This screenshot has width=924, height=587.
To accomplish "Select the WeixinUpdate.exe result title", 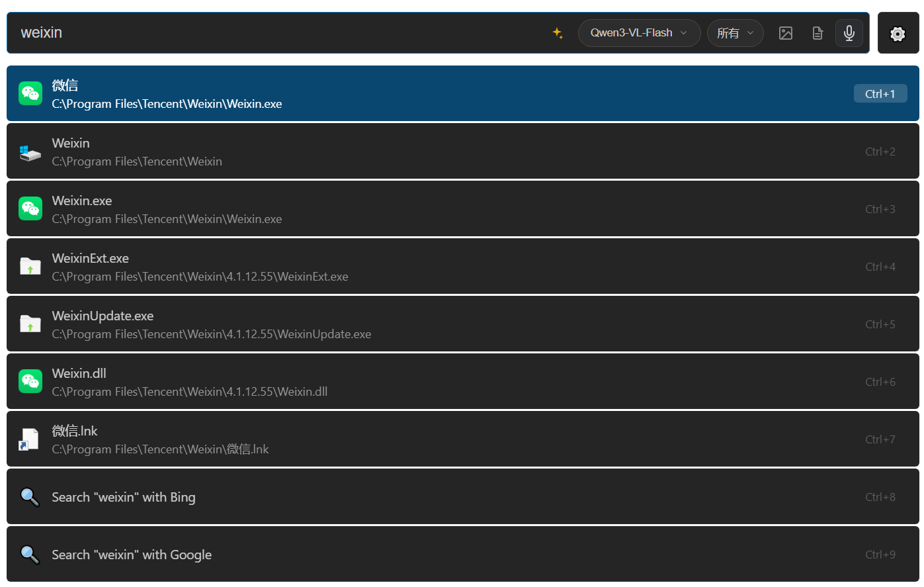I will click(103, 316).
